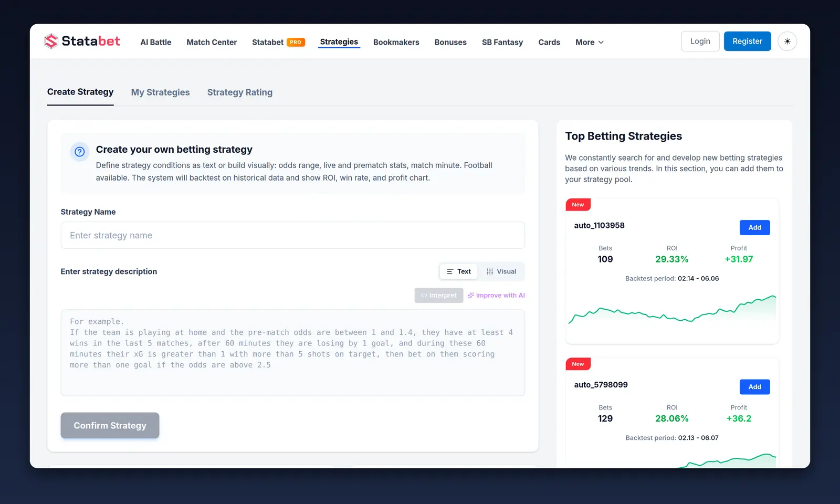Click the bets count 129
Screen dimensions: 840x504
point(605,418)
